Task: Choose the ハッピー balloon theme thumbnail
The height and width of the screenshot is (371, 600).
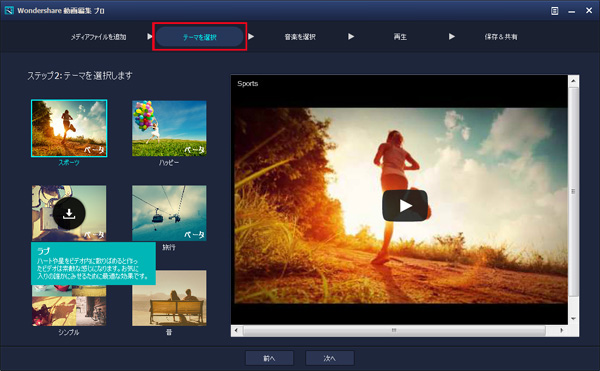Action: 169,129
